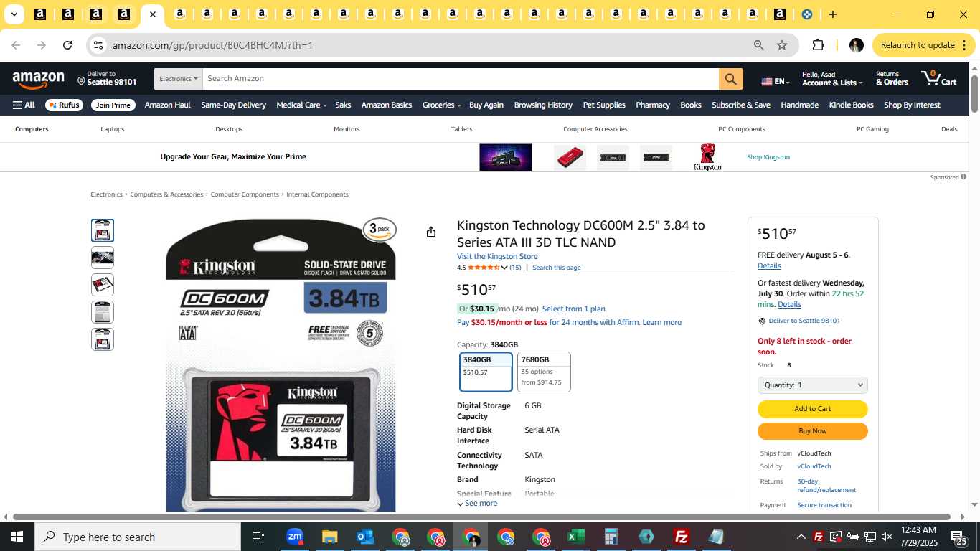
Task: Visit the Kingston Store link
Action: 497,256
